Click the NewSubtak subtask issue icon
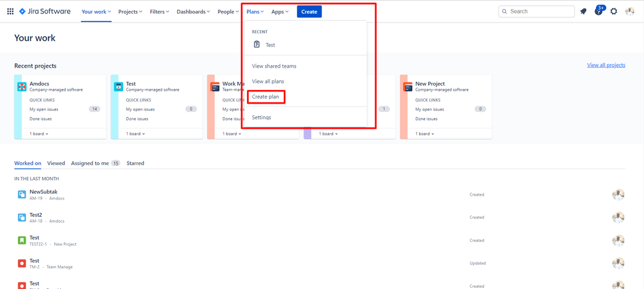Screen dimensions: 644x289 pos(22,195)
